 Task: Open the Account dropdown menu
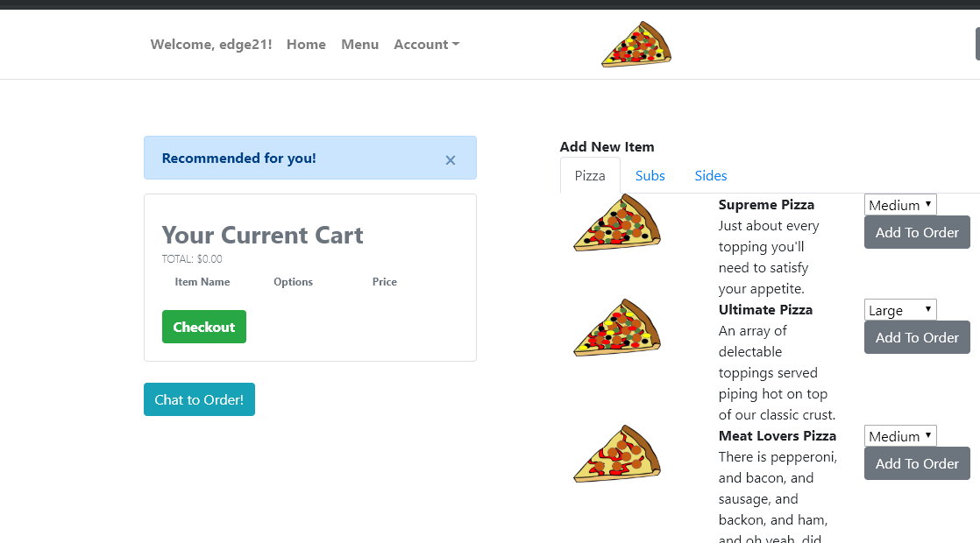point(426,45)
